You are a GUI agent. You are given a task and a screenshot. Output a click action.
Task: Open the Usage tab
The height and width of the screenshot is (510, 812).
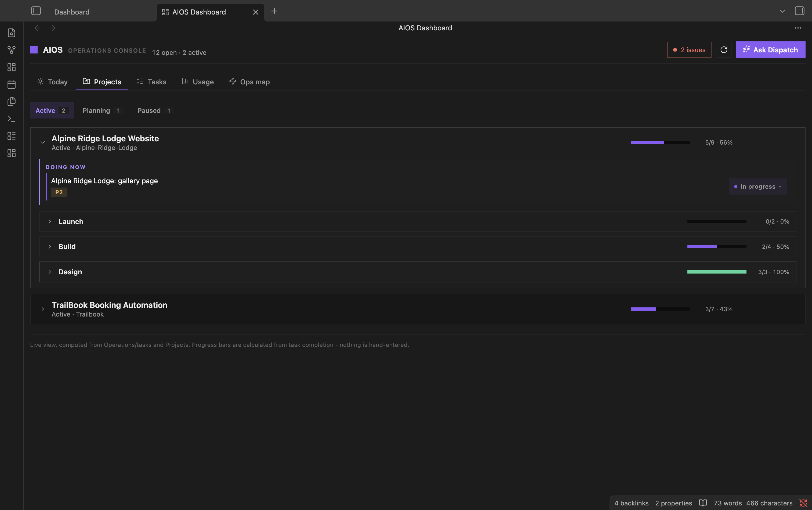(198, 82)
